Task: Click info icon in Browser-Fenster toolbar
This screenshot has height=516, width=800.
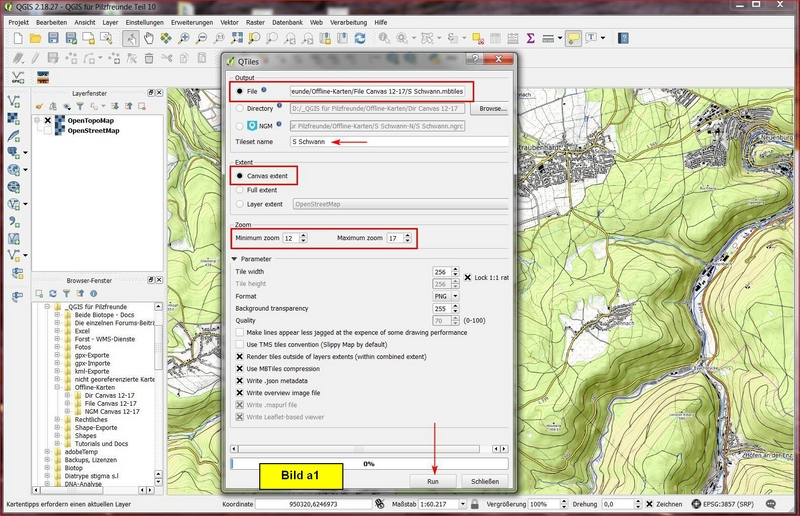Action: [x=93, y=293]
